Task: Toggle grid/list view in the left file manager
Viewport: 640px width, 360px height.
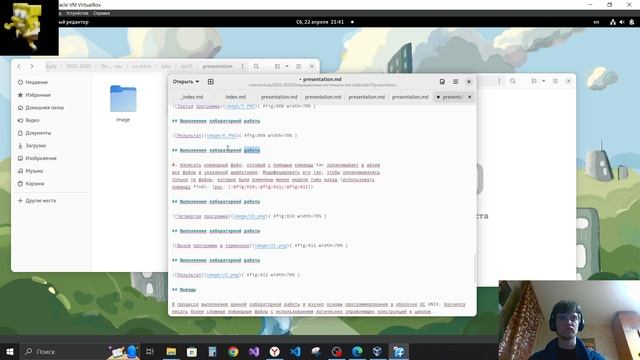Action: click(x=278, y=66)
